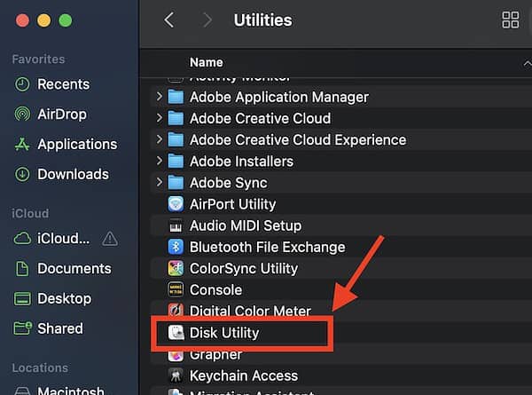Switch view with the icon grid button
The width and height of the screenshot is (532, 395).
point(511,20)
